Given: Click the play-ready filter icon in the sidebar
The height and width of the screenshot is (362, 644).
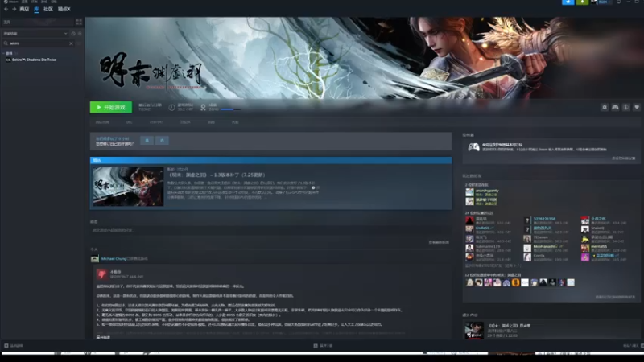Looking at the screenshot, I should 80,33.
